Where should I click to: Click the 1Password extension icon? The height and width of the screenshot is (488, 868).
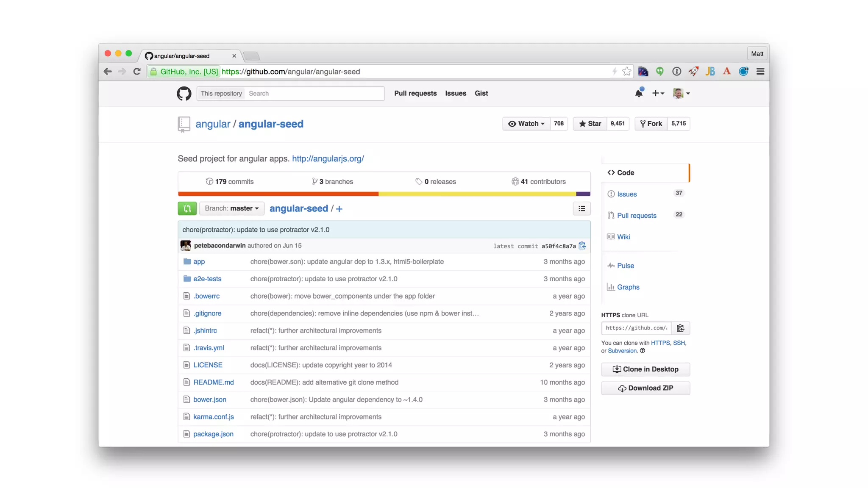676,71
